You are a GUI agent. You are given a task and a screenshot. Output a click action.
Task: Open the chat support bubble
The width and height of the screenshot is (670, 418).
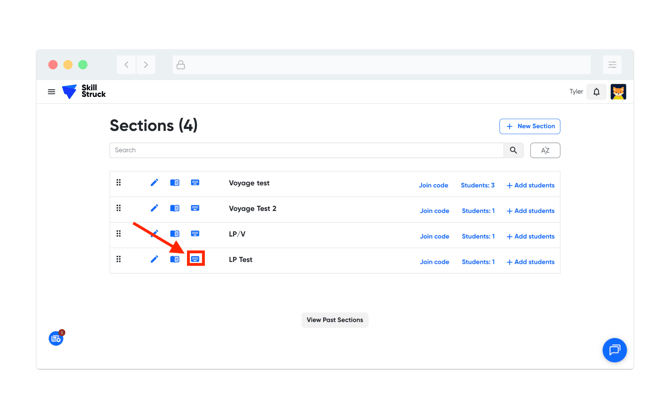614,350
